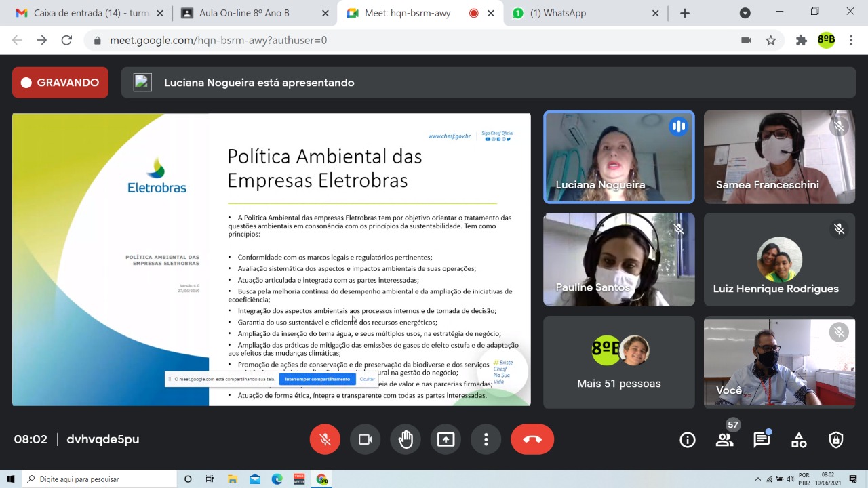The width and height of the screenshot is (868, 488).
Task: Bookmark this page with the star icon
Action: (771, 41)
